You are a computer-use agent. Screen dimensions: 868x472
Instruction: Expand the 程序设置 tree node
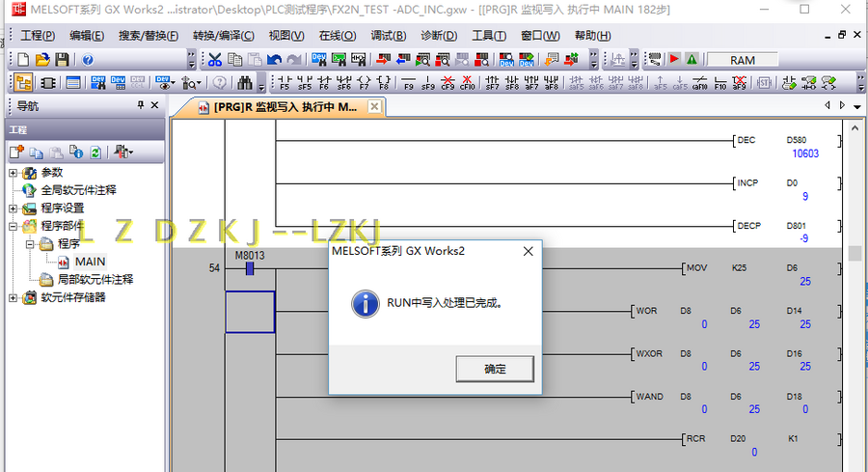point(14,208)
